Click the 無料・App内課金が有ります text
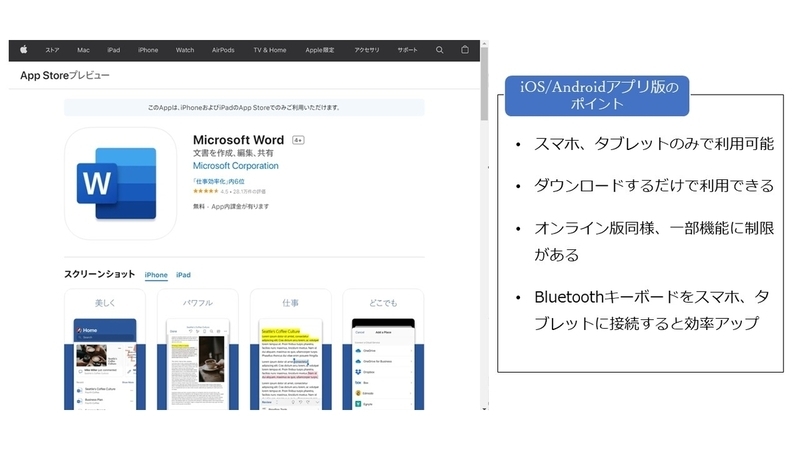800x450 pixels. 231,207
